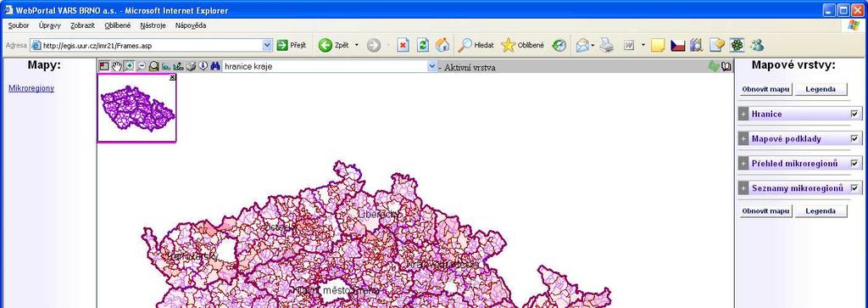Click the Přejít go button
Image resolution: width=868 pixels, height=308 pixels.
[292, 46]
